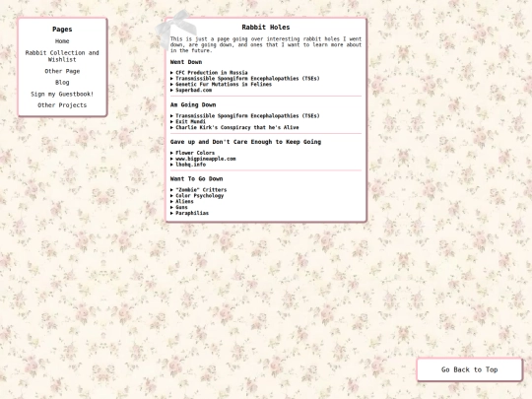Image resolution: width=532 pixels, height=399 pixels.
Task: Expand the Aliens entry
Action: [182, 201]
